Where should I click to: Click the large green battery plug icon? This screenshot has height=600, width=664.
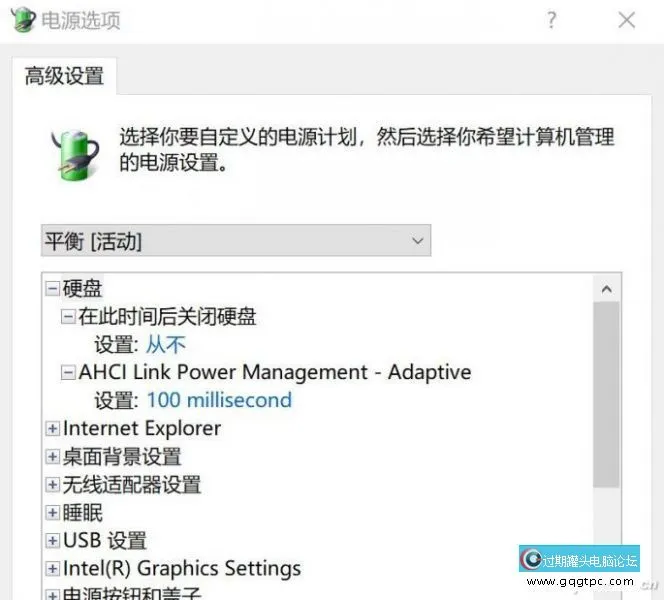[75, 155]
